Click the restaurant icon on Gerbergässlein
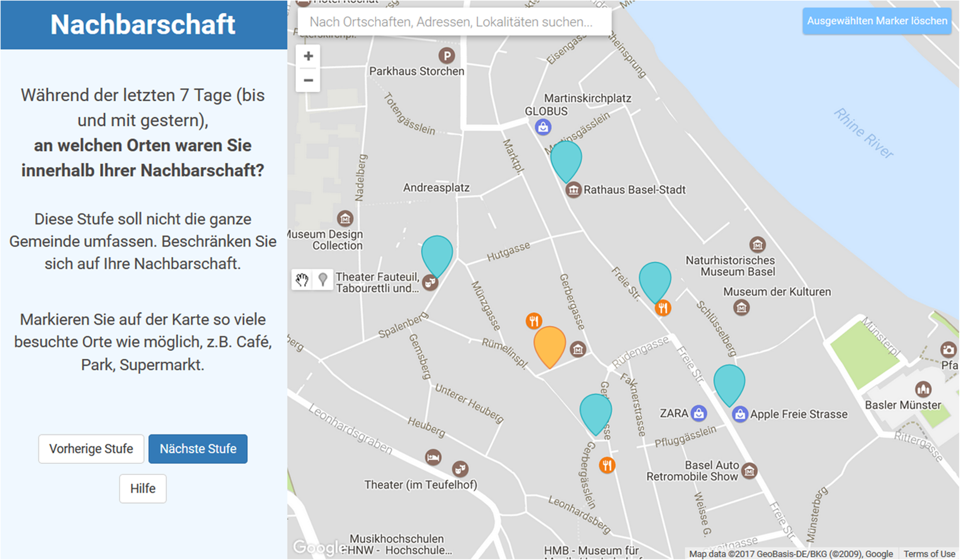This screenshot has height=560, width=960. pyautogui.click(x=607, y=465)
